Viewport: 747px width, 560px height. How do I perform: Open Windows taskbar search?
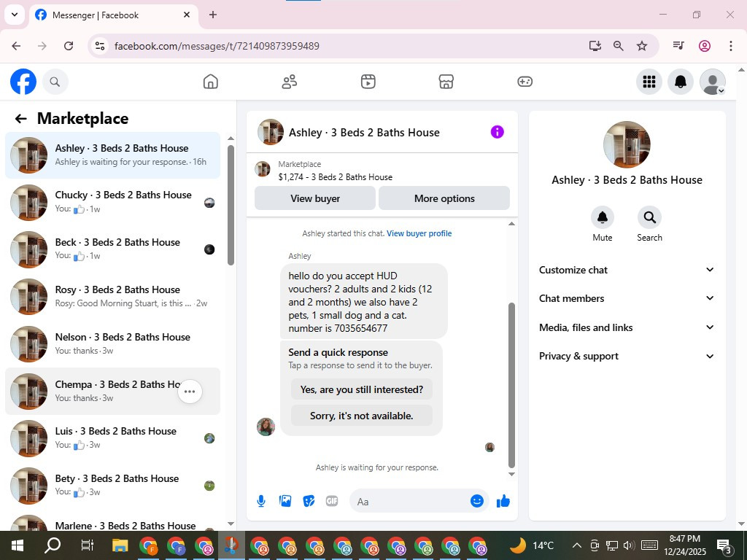coord(53,545)
